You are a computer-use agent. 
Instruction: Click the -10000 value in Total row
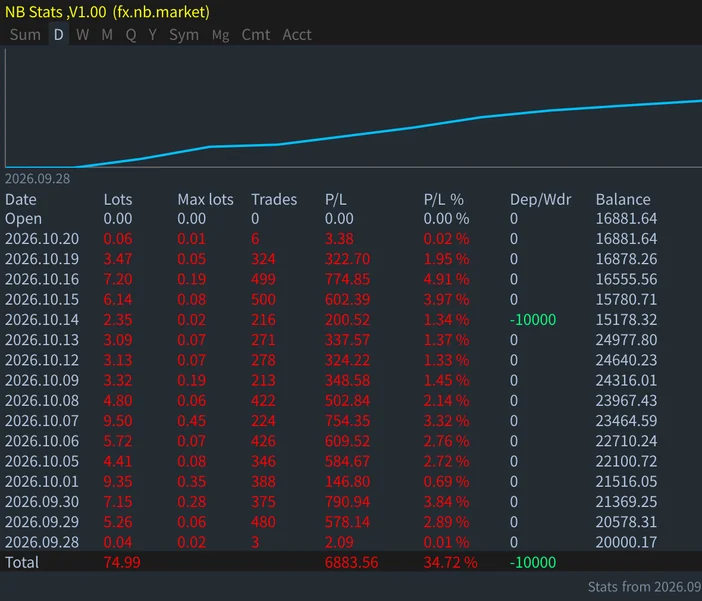tap(533, 562)
